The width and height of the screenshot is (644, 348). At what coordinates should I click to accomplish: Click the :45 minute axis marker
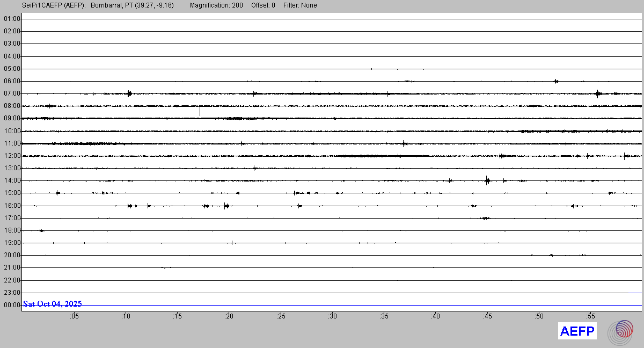click(x=487, y=316)
